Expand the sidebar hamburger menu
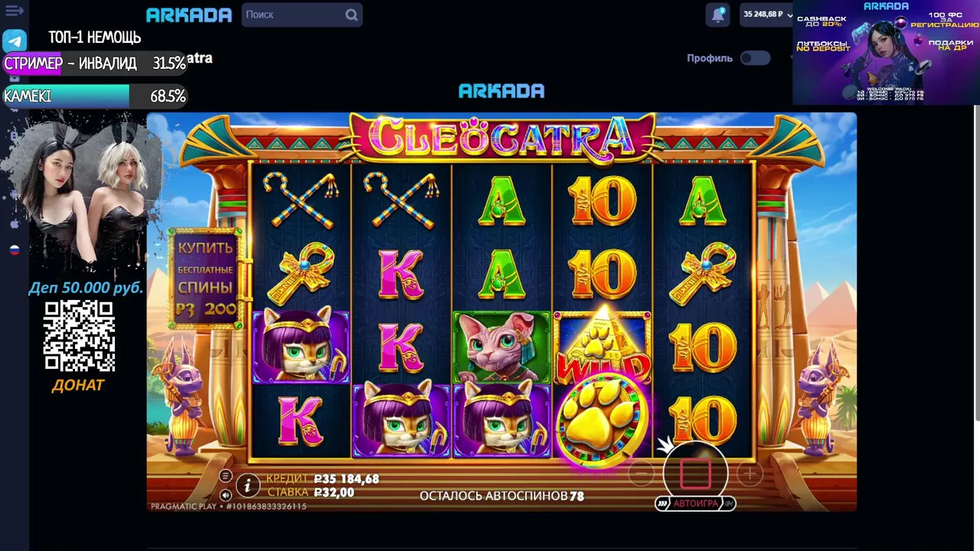The image size is (980, 551). click(15, 11)
